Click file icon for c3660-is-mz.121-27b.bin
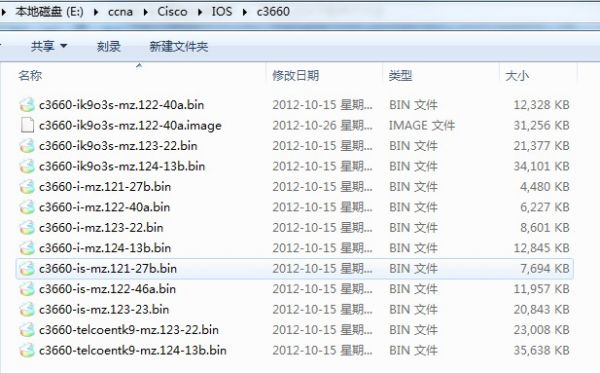600x373 pixels. (27, 269)
